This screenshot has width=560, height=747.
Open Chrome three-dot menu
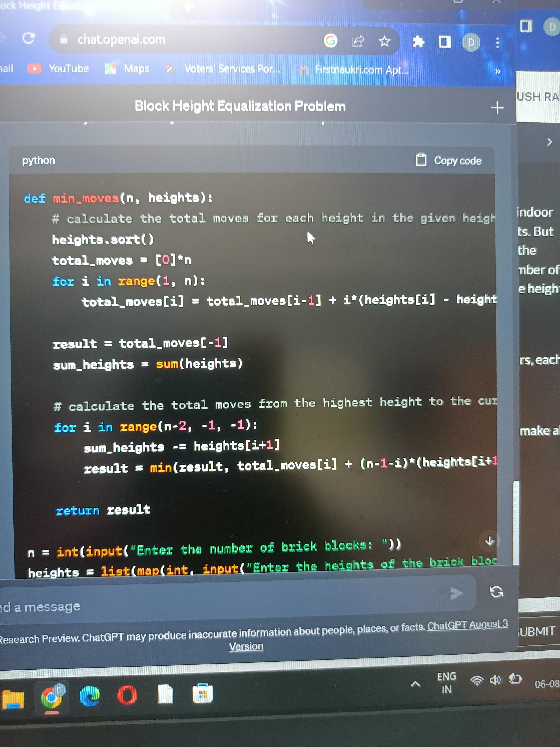pyautogui.click(x=497, y=43)
